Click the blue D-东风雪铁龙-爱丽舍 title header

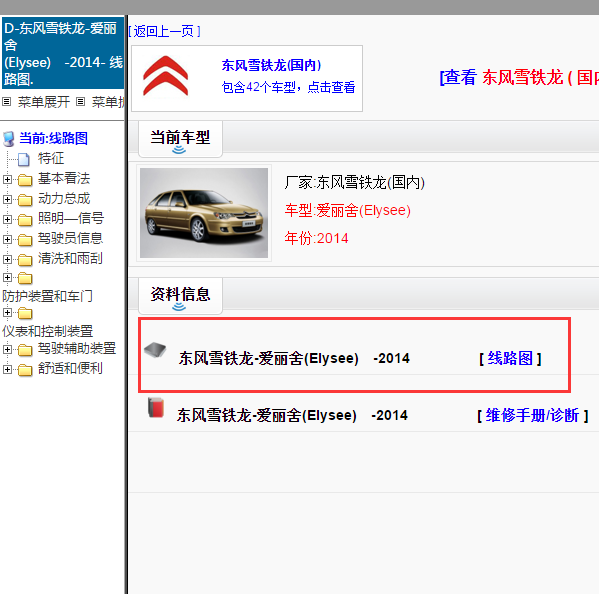coord(63,53)
